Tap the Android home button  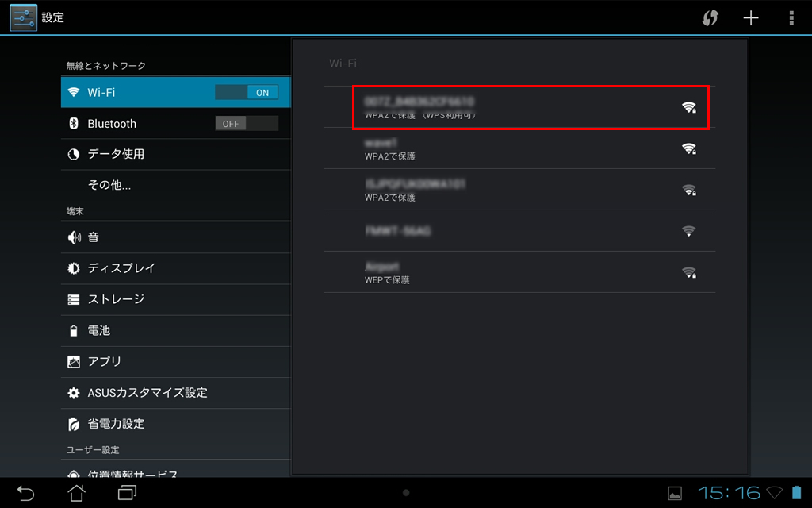click(x=77, y=492)
